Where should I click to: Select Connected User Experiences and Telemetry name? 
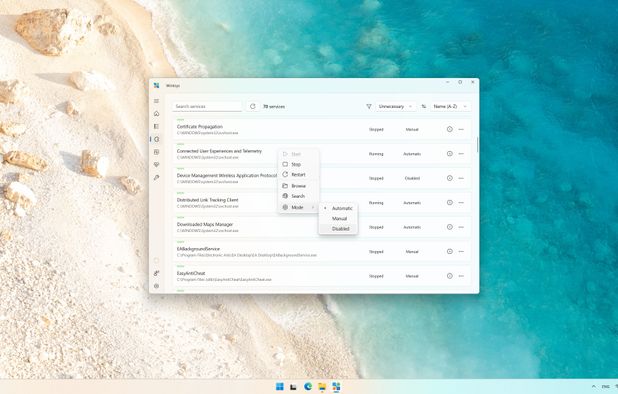(x=219, y=151)
